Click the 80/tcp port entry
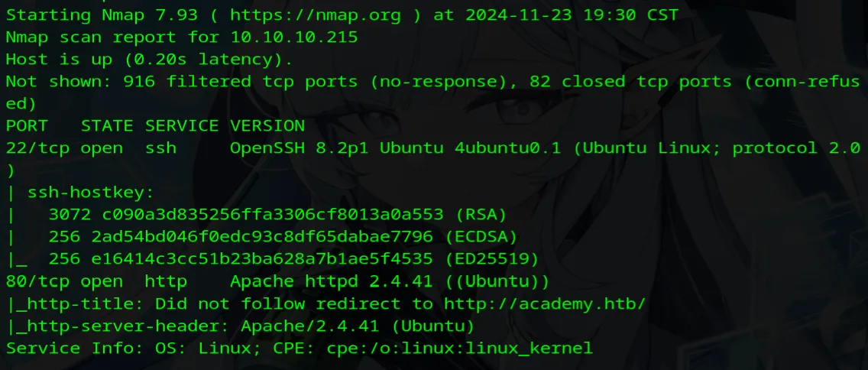The height and width of the screenshot is (370, 868). click(37, 281)
